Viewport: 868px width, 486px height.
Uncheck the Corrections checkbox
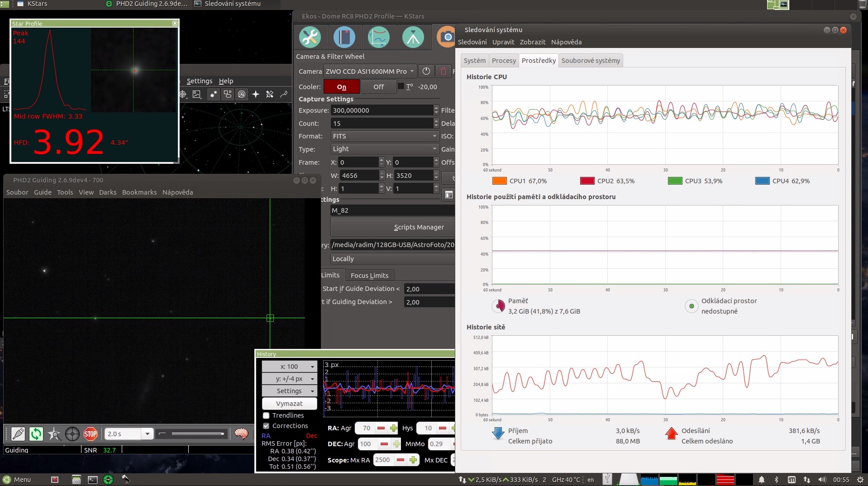click(267, 426)
